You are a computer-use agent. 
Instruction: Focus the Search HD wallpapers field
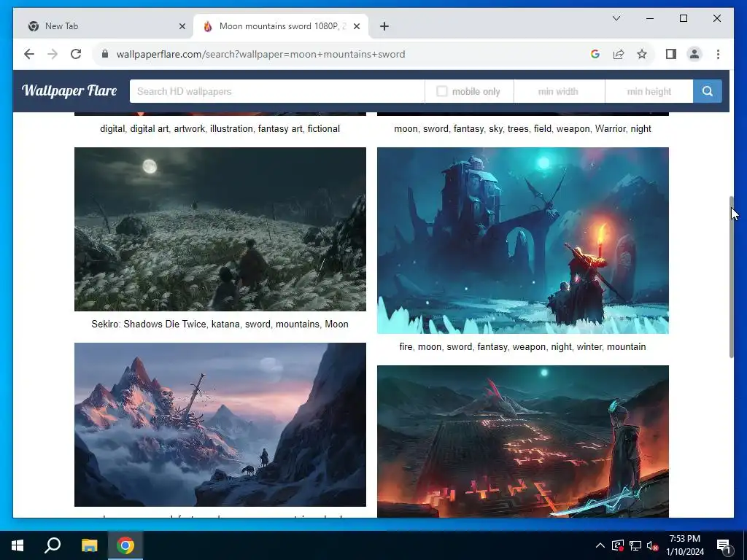click(276, 91)
